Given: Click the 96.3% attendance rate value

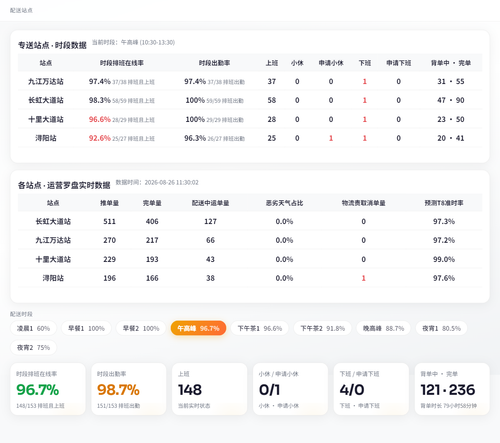Looking at the screenshot, I should tap(195, 138).
